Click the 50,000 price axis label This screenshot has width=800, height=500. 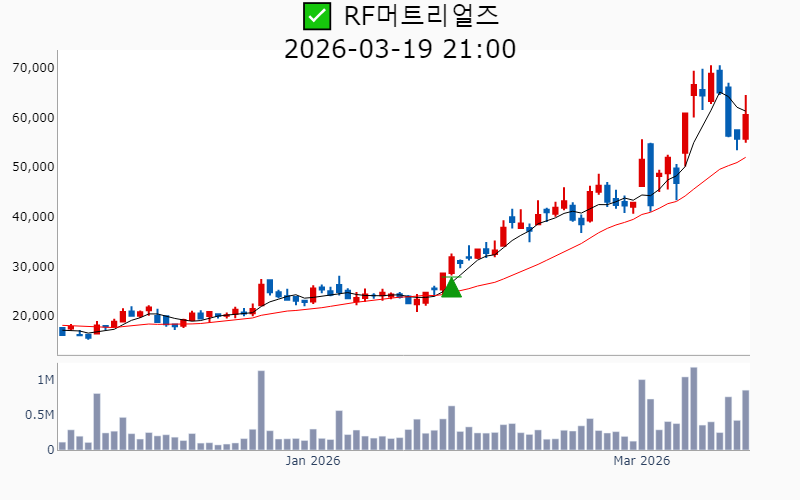34,167
